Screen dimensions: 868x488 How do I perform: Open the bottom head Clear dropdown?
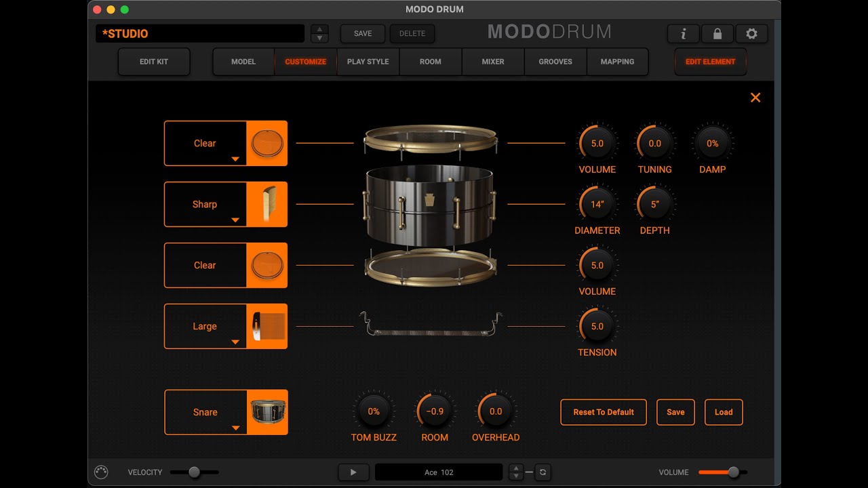205,265
